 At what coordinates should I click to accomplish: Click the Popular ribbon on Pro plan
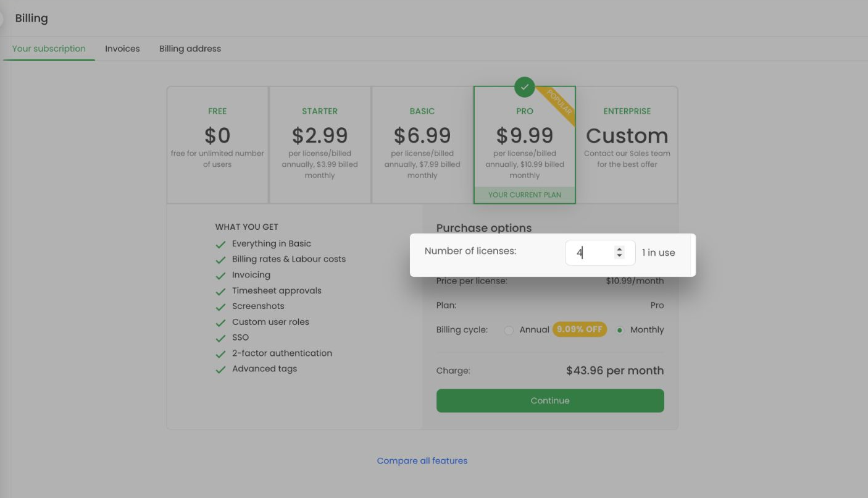(559, 103)
